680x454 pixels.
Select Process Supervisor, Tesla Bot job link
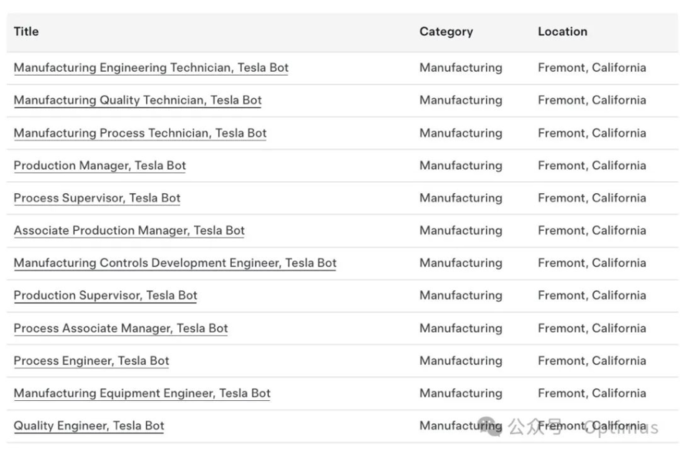[97, 198]
